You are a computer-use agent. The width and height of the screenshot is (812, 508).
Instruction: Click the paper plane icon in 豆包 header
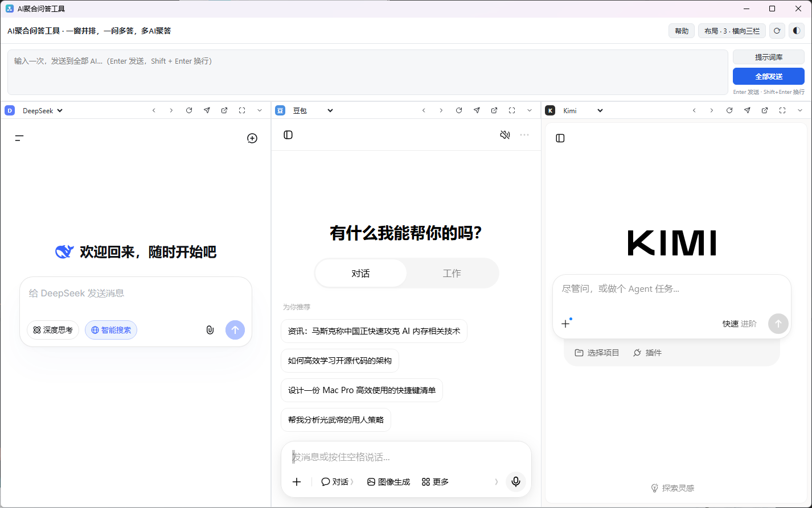477,110
